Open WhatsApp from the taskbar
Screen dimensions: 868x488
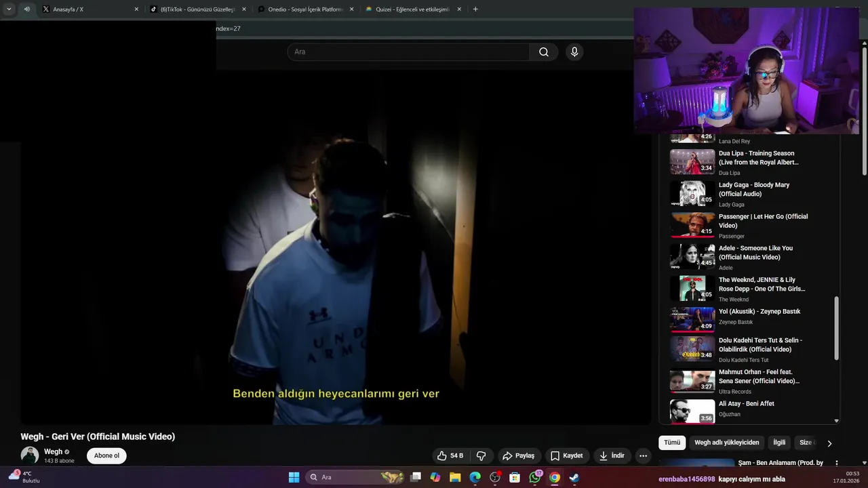[535, 477]
